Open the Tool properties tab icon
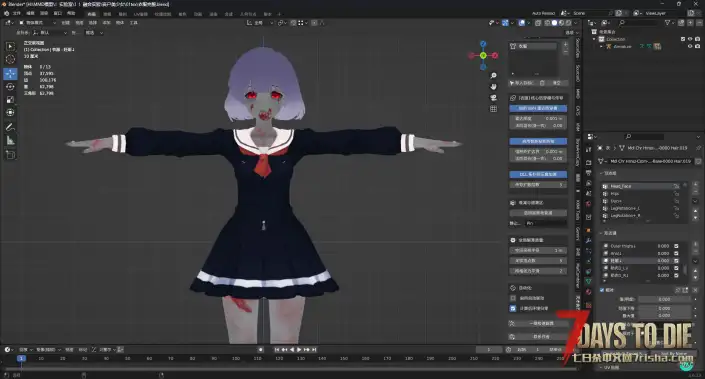Image resolution: width=705 pixels, height=379 pixels. [x=589, y=150]
